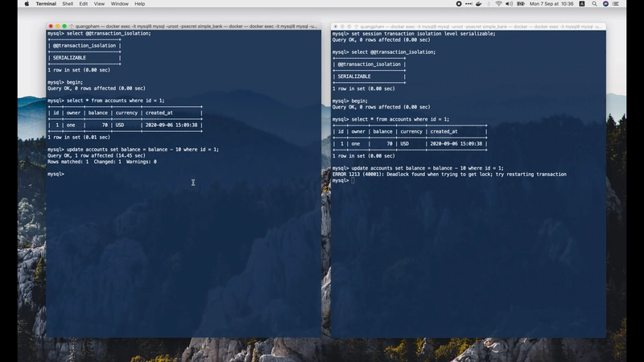Click the 'begin;' command in left terminal

[75, 82]
